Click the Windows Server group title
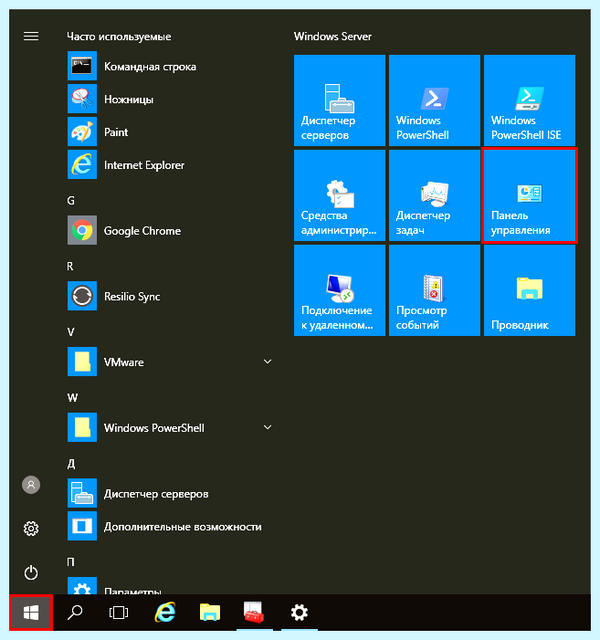 pos(333,36)
